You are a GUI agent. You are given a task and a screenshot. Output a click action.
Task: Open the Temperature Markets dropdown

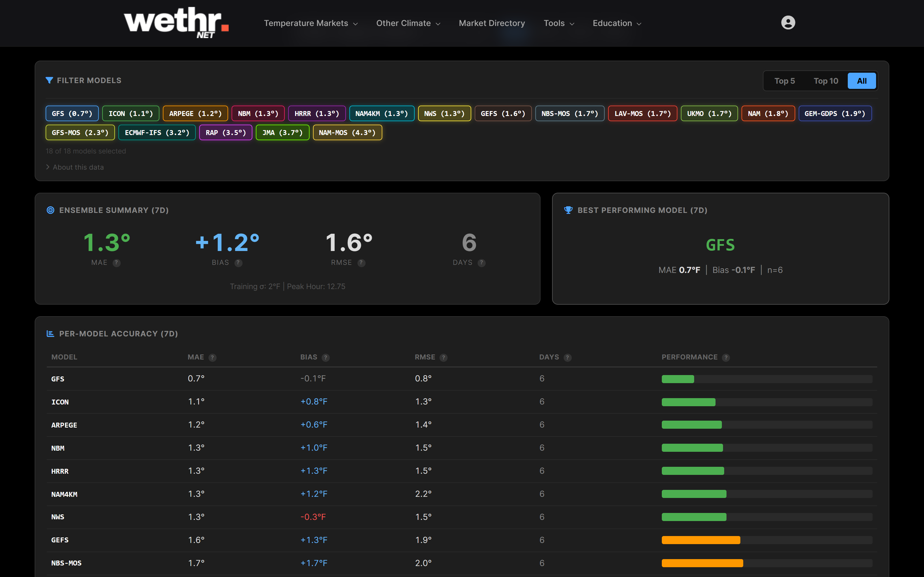tap(310, 23)
